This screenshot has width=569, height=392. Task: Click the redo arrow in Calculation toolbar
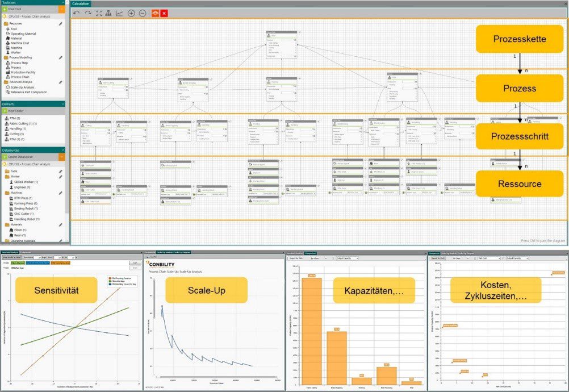point(87,12)
